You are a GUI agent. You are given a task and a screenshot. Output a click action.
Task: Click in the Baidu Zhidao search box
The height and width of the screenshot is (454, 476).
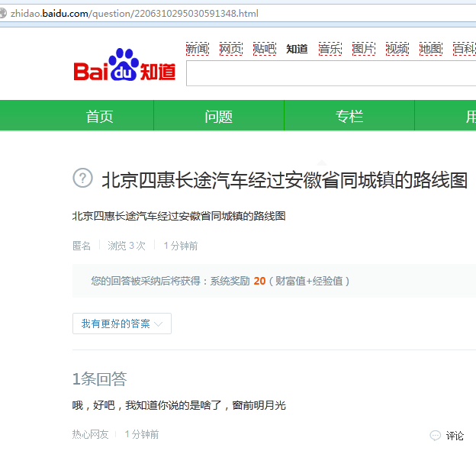point(331,73)
